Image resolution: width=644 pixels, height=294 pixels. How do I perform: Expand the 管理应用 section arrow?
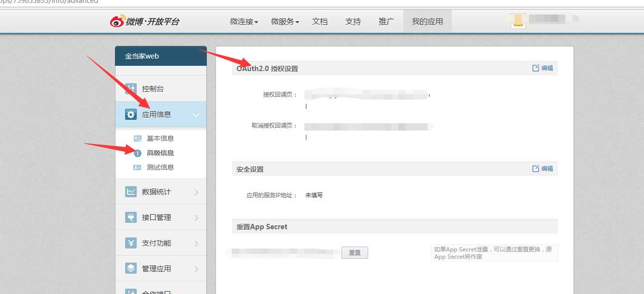coord(196,269)
